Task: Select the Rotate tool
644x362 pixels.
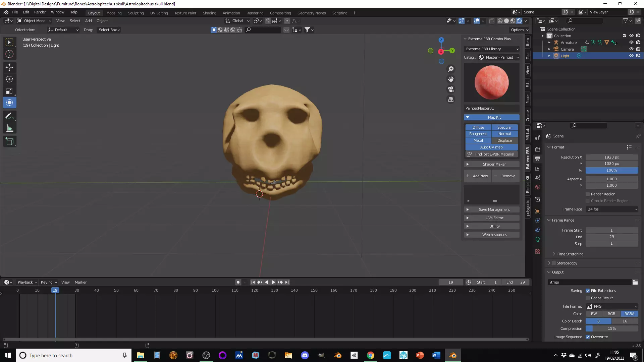Action: 9,79
